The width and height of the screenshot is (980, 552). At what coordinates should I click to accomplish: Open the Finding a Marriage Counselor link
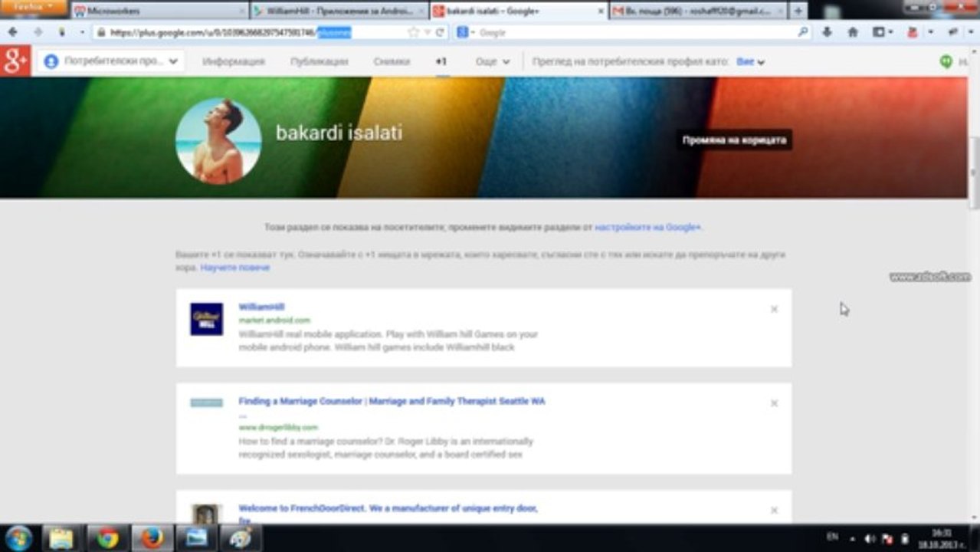[392, 401]
